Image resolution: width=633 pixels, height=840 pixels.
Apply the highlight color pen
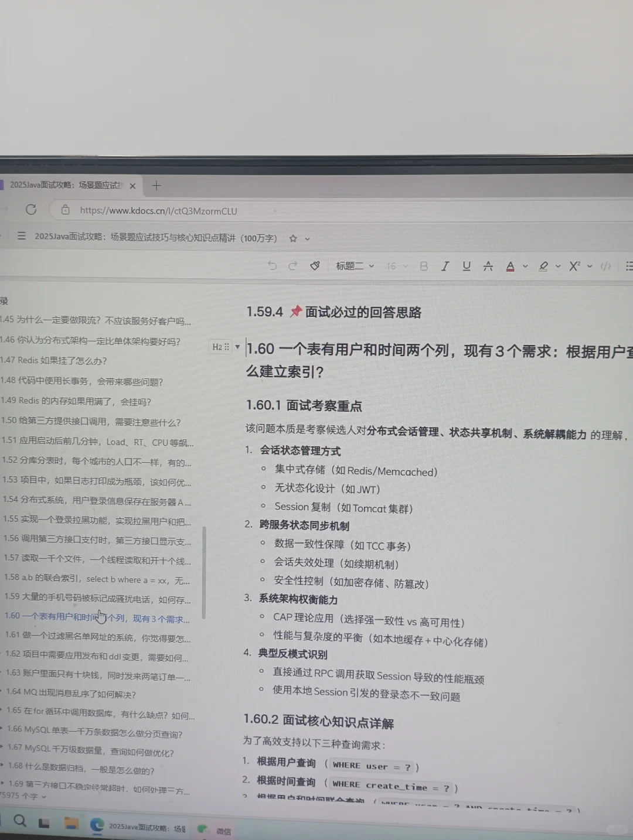point(543,267)
